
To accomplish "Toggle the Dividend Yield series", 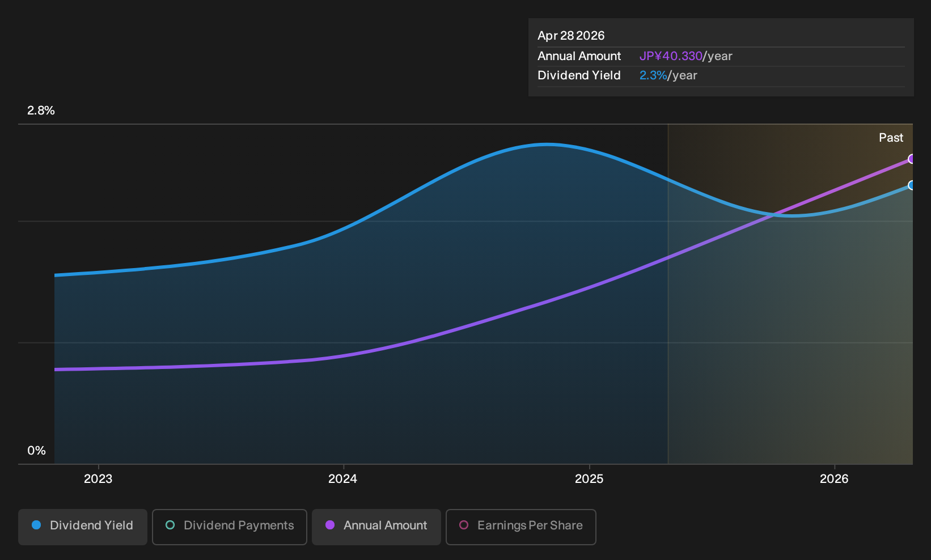I will (x=83, y=527).
